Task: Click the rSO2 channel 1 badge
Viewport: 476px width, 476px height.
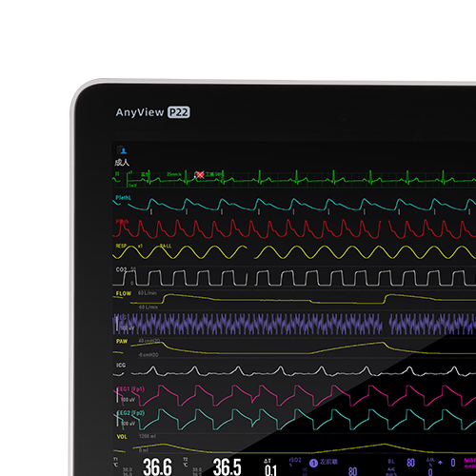Action: [313, 464]
